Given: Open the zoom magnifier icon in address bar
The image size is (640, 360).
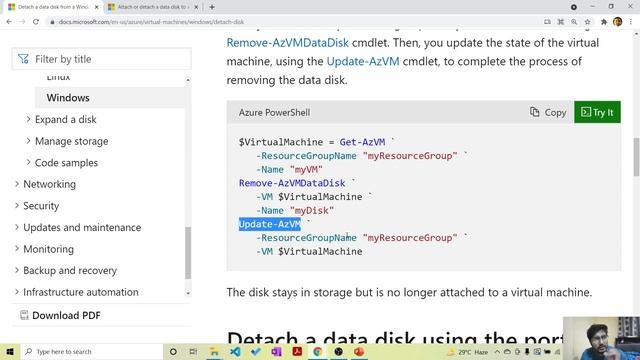Looking at the screenshot, I should (x=574, y=22).
